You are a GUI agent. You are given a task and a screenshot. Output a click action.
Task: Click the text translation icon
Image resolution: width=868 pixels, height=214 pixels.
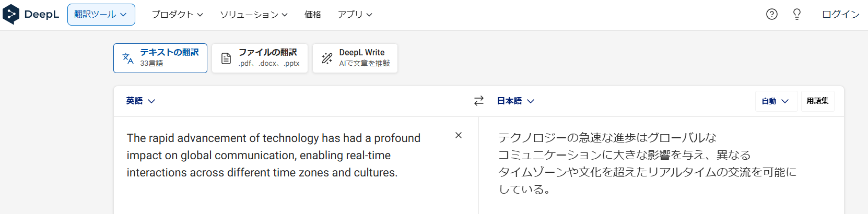(x=128, y=58)
